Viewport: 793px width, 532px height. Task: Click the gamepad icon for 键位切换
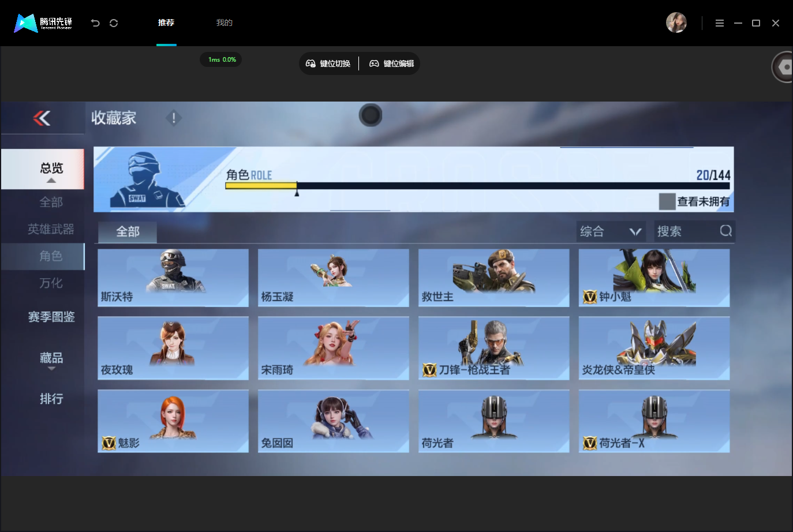click(x=311, y=63)
